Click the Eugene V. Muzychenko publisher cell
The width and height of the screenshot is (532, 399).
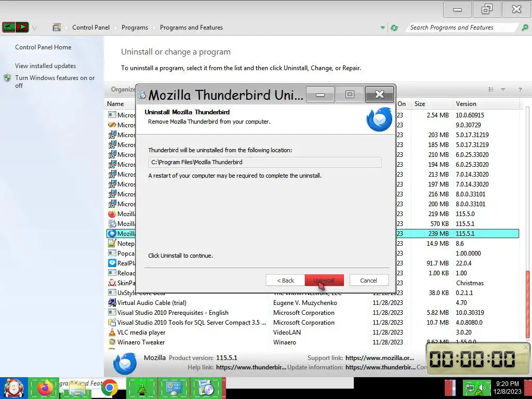(x=305, y=303)
